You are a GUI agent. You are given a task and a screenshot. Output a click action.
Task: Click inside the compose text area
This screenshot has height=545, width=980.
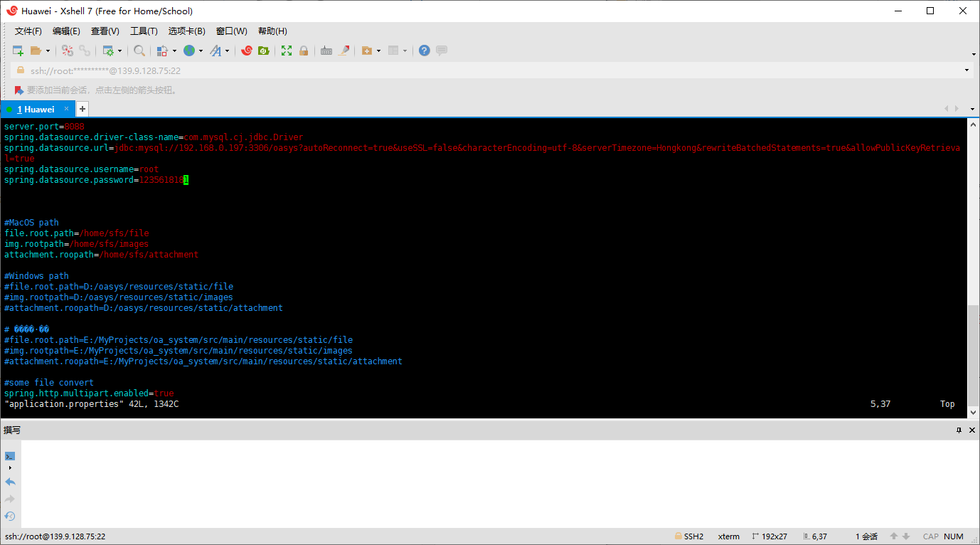pos(499,484)
